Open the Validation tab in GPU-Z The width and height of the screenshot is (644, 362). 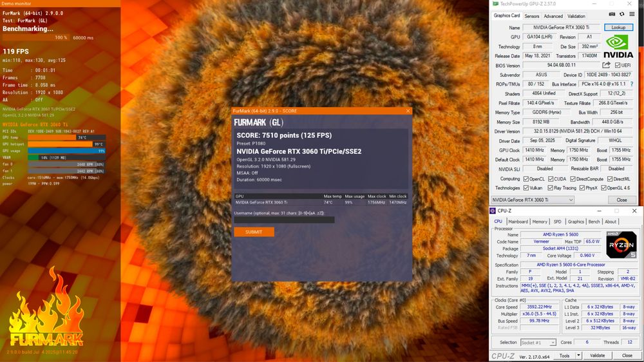coord(576,16)
